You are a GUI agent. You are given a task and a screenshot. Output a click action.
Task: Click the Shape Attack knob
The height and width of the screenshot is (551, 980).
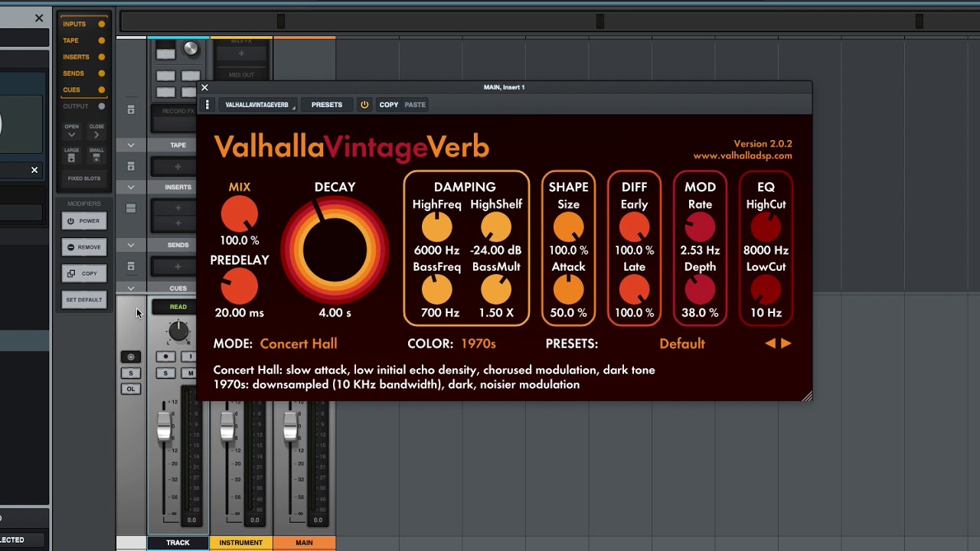click(568, 290)
